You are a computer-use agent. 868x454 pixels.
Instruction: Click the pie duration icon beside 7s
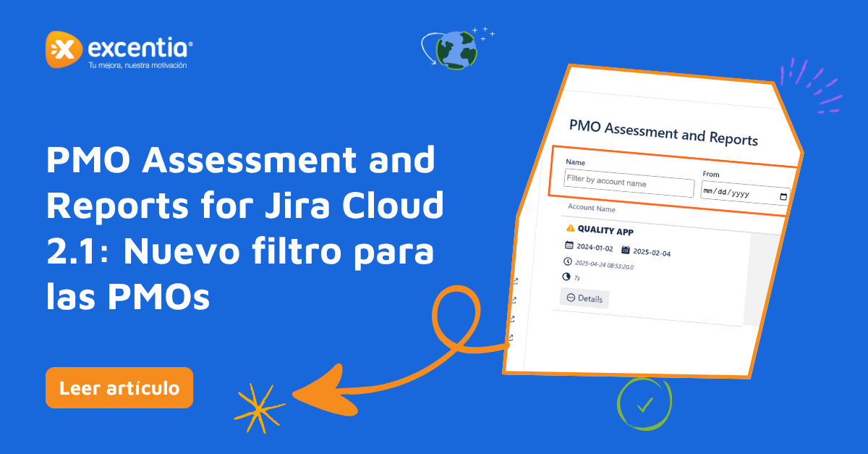point(566,277)
